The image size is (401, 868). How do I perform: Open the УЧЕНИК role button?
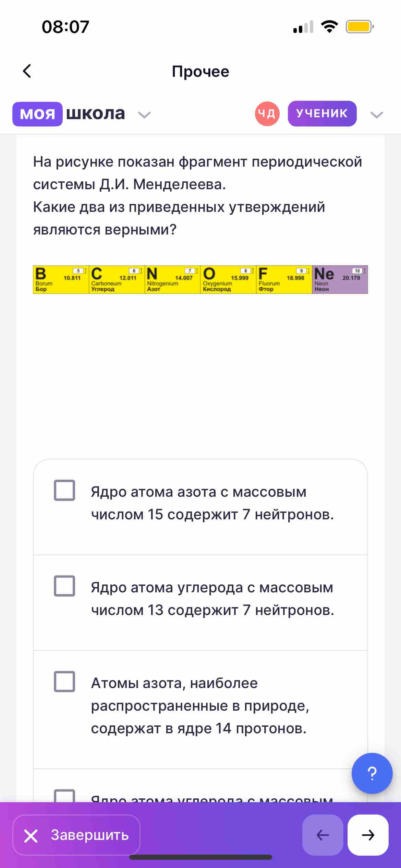coord(322,113)
